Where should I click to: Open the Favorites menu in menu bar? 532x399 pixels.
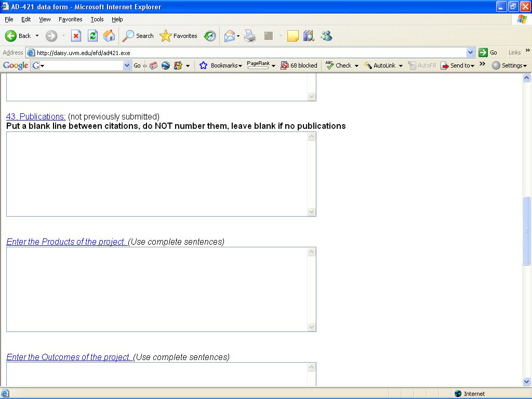(70, 19)
